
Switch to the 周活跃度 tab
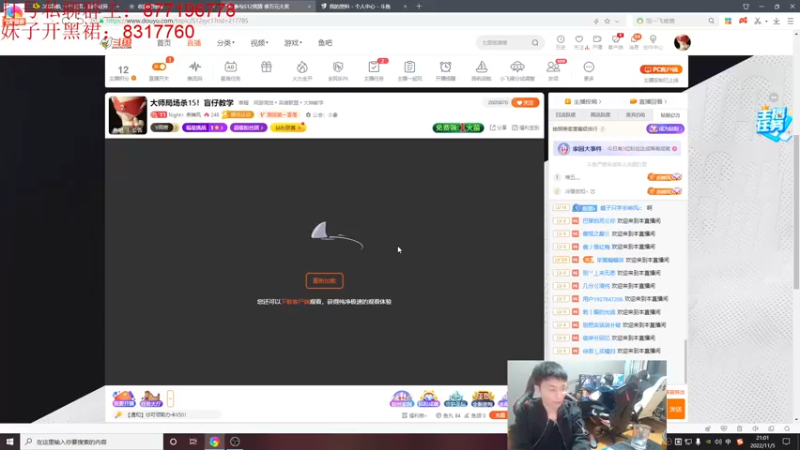[x=600, y=115]
